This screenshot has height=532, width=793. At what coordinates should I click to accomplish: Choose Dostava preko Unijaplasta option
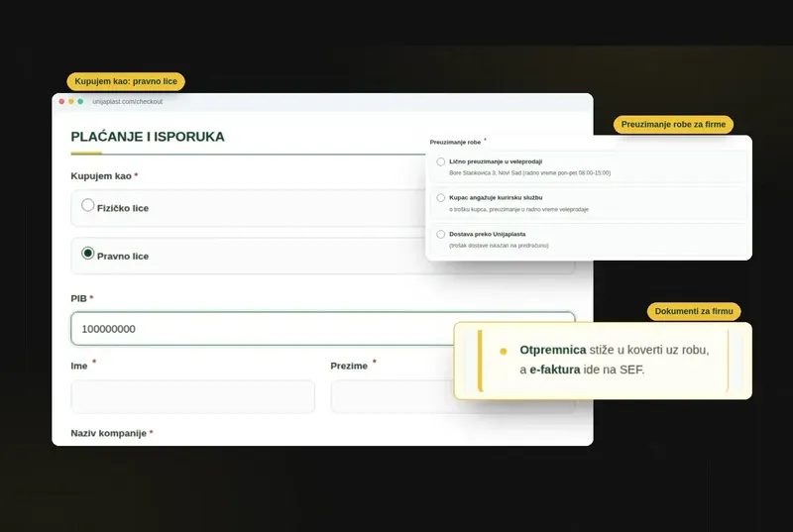pyautogui.click(x=441, y=235)
